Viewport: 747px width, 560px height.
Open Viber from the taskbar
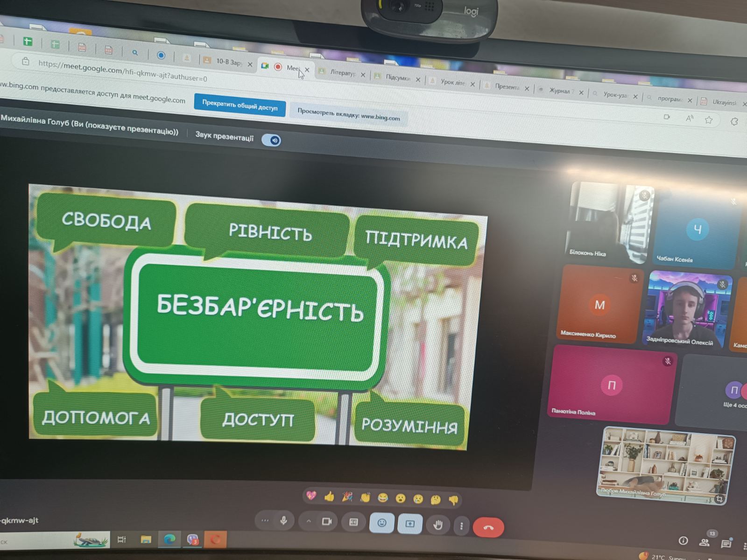point(192,539)
